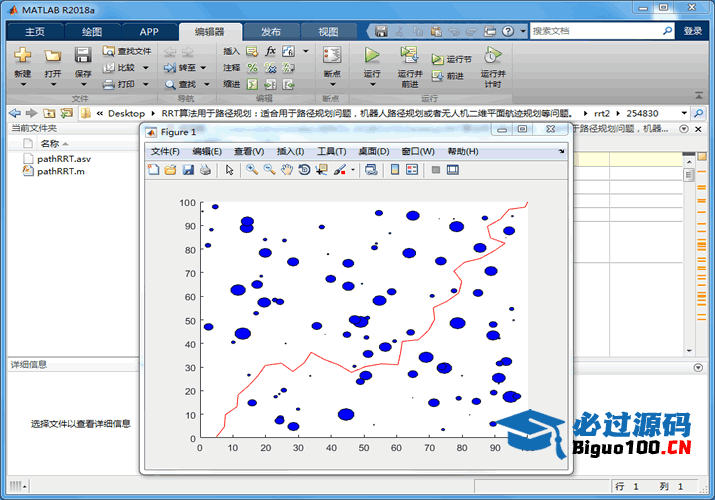Viewport: 715px width, 500px height.
Task: Select pathRRT.asv in current folder
Action: click(x=64, y=159)
